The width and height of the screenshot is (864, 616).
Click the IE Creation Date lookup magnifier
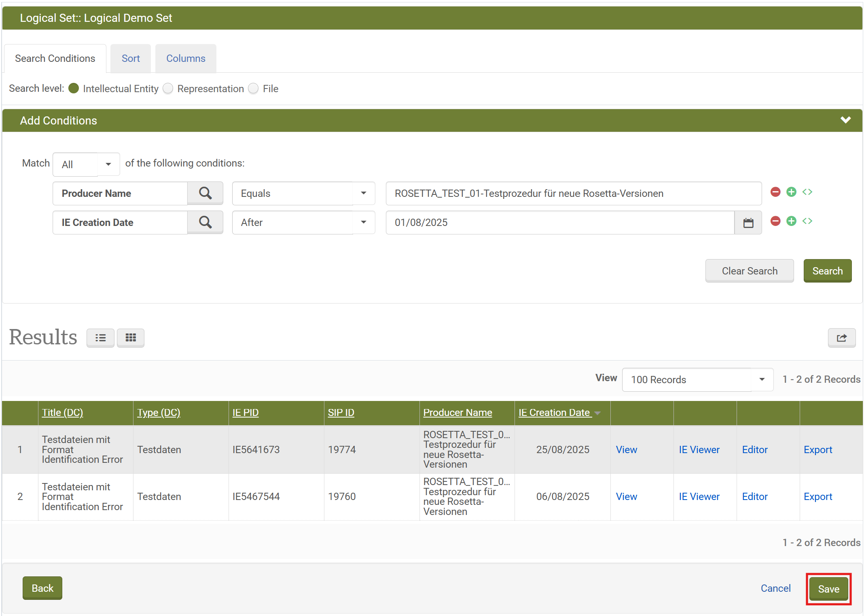click(x=205, y=222)
